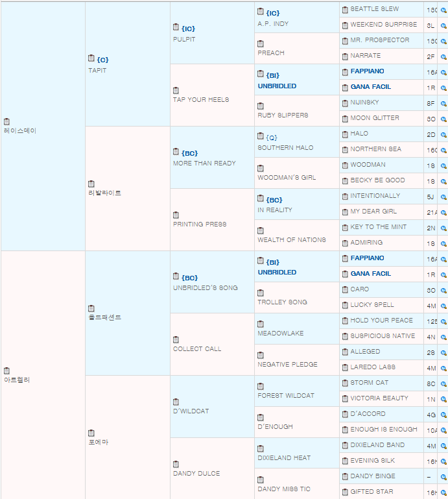448x499 pixels.
Task: Select the WEALTH OF NATIONS entry
Action: pos(292,240)
